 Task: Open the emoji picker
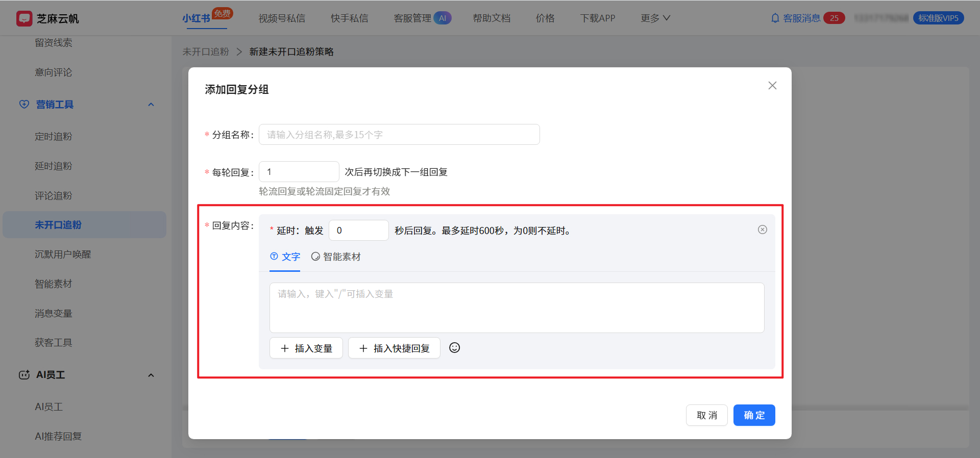point(454,348)
